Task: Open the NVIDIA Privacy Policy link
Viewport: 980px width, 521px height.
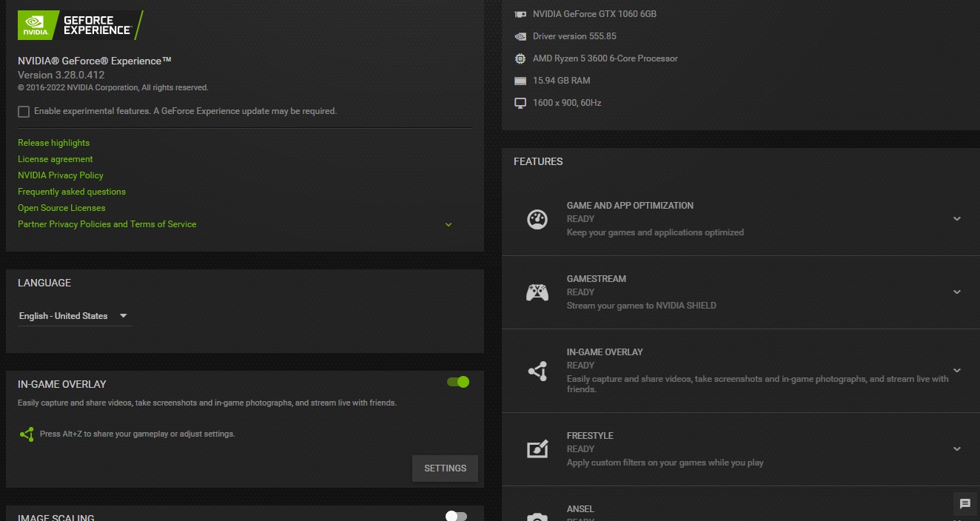Action: click(60, 175)
